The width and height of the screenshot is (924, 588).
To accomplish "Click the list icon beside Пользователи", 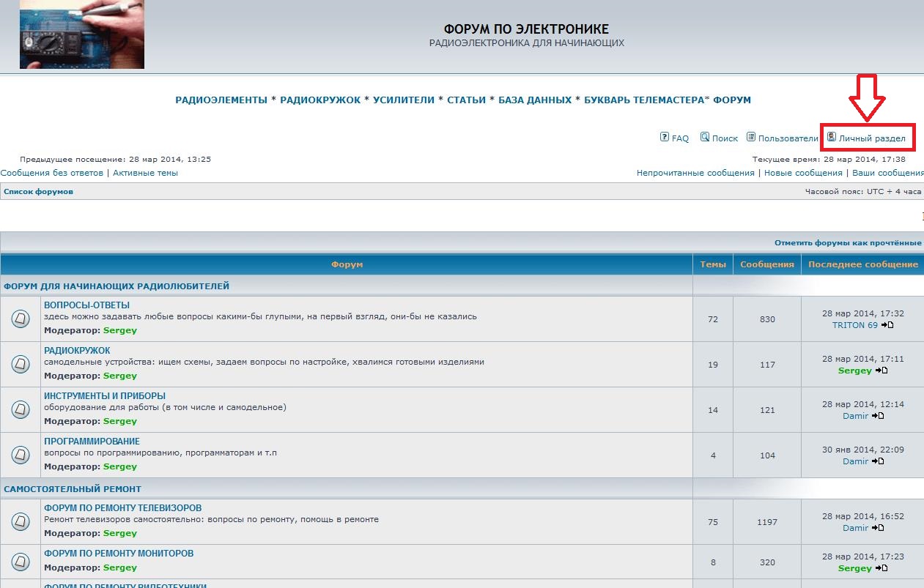I will [751, 137].
